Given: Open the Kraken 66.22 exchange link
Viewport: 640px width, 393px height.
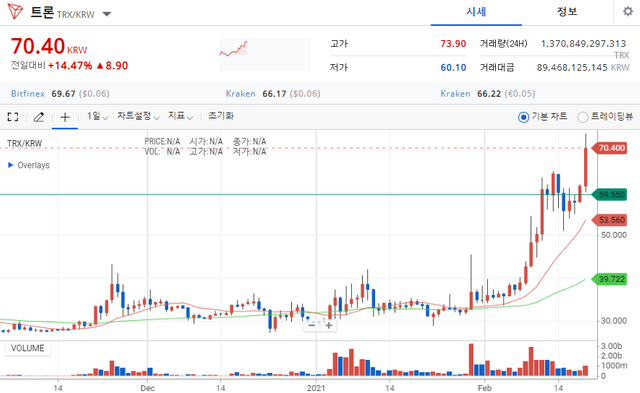Looking at the screenshot, I should tap(455, 94).
